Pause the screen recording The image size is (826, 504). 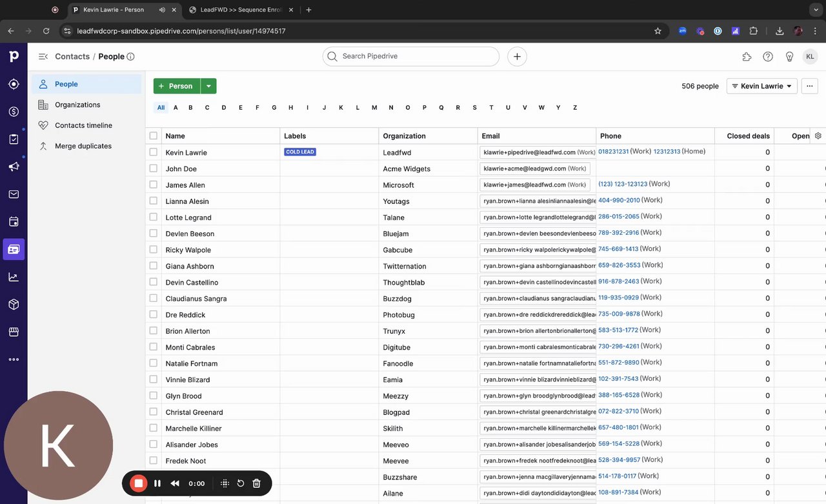coord(157,483)
